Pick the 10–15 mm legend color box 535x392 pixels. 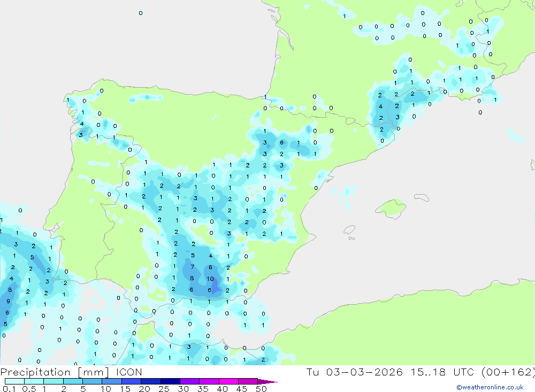pyautogui.click(x=112, y=381)
